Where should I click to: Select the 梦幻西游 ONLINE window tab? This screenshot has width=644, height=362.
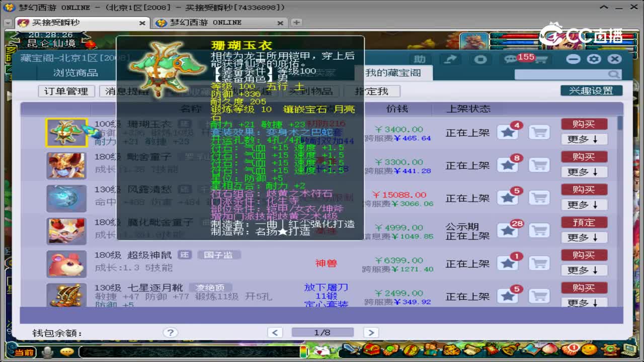pyautogui.click(x=219, y=23)
